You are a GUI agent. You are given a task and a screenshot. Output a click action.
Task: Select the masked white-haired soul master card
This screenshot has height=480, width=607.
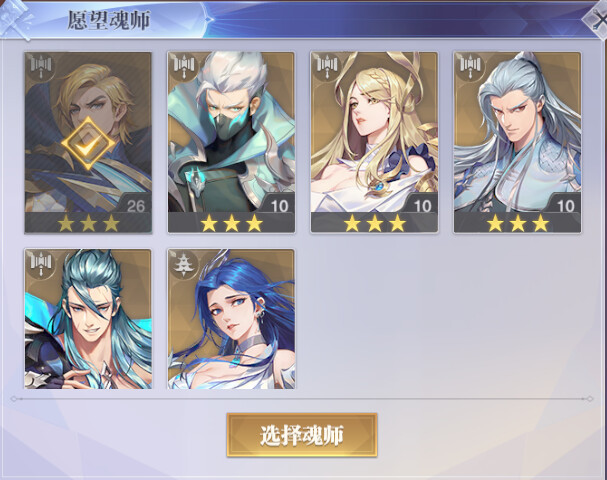click(231, 142)
